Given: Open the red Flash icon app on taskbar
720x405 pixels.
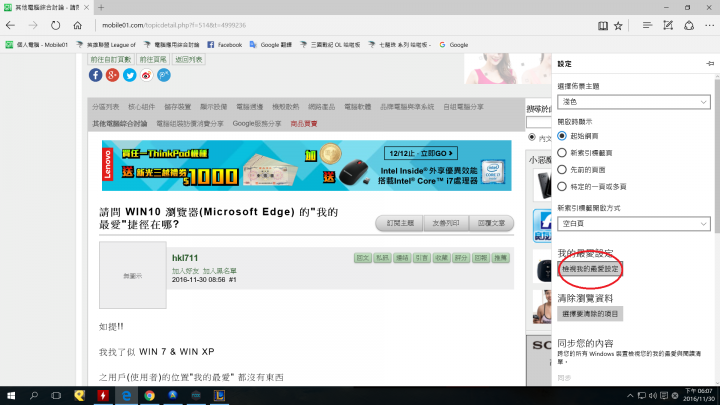Looking at the screenshot, I should 103,395.
